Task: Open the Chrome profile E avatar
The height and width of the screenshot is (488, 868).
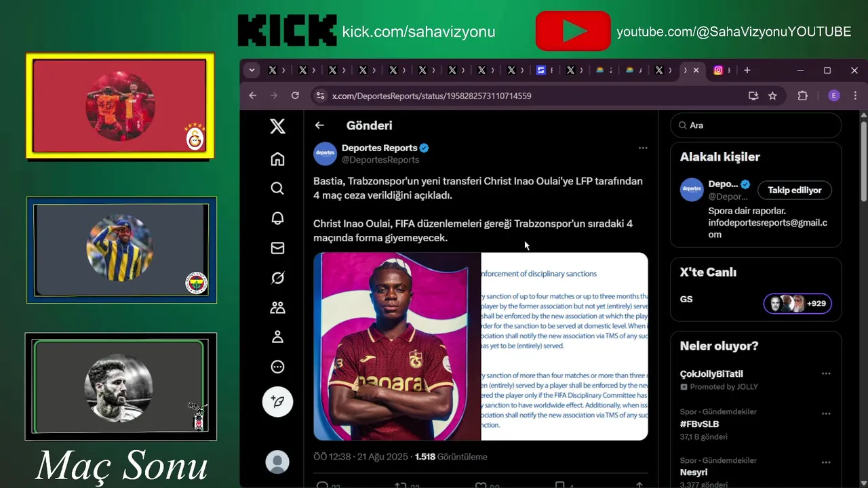Action: click(x=834, y=96)
